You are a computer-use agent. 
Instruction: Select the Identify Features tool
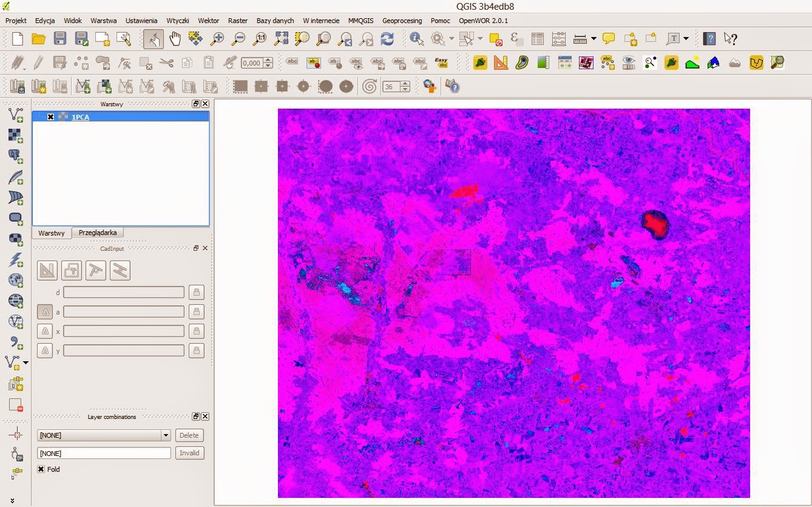416,39
